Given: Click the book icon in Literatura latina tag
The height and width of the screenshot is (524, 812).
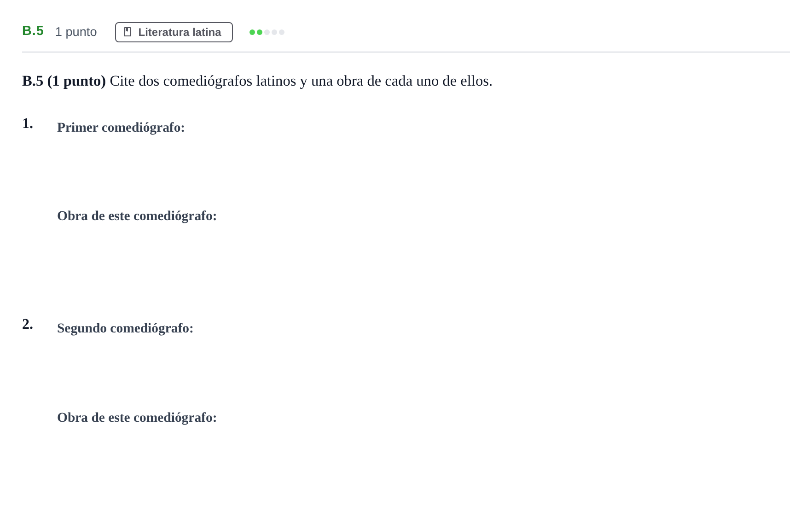Looking at the screenshot, I should click(x=128, y=32).
